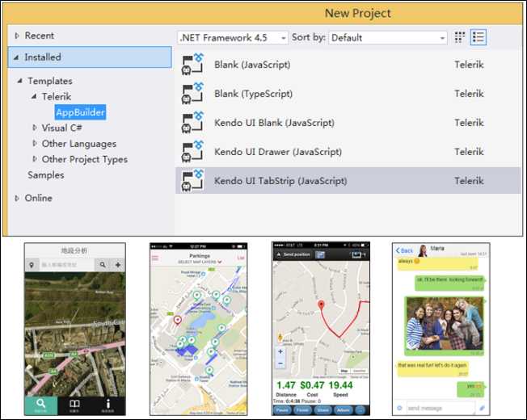Switch to Map view type on route map
Viewport: 527px width, 420px height.
344,371
